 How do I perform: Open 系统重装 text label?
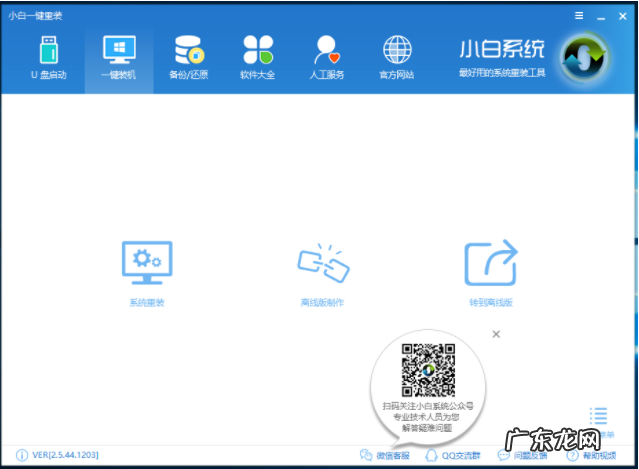point(147,303)
